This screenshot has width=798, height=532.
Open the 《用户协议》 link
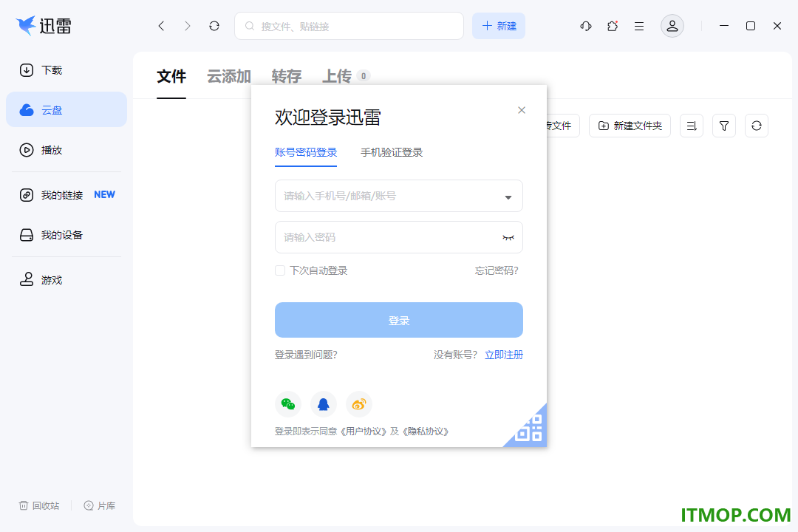pyautogui.click(x=364, y=432)
